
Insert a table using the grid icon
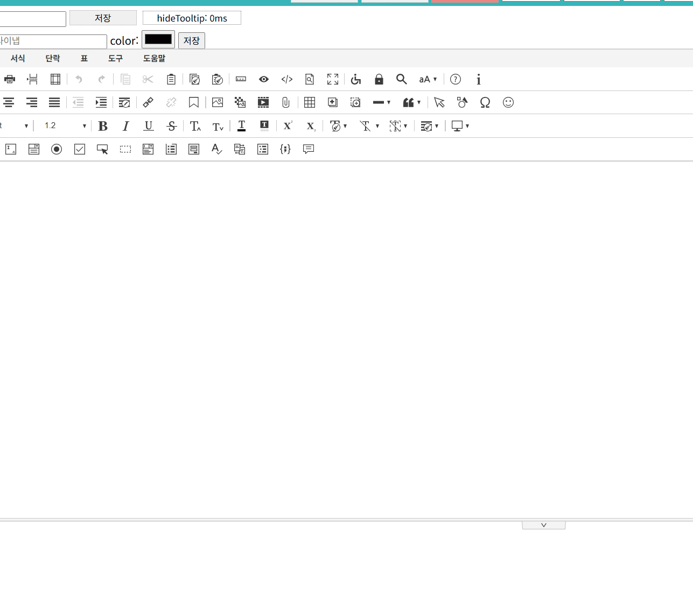310,102
